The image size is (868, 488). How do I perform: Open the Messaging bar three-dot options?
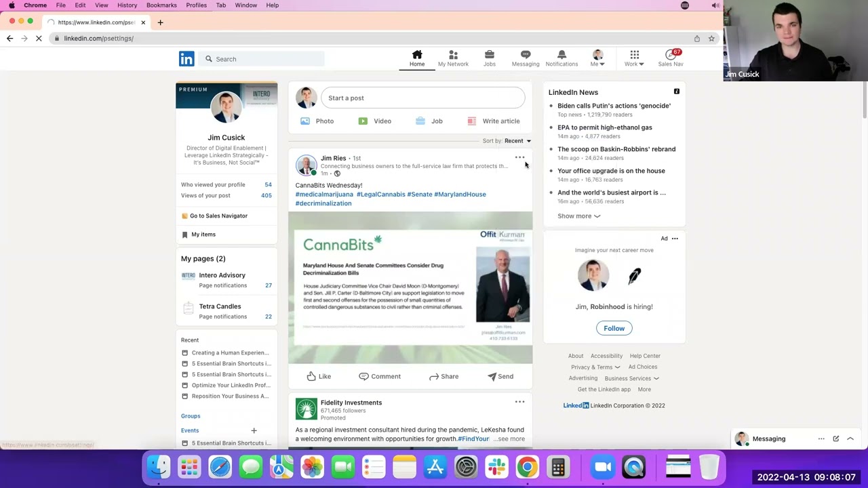coord(821,439)
